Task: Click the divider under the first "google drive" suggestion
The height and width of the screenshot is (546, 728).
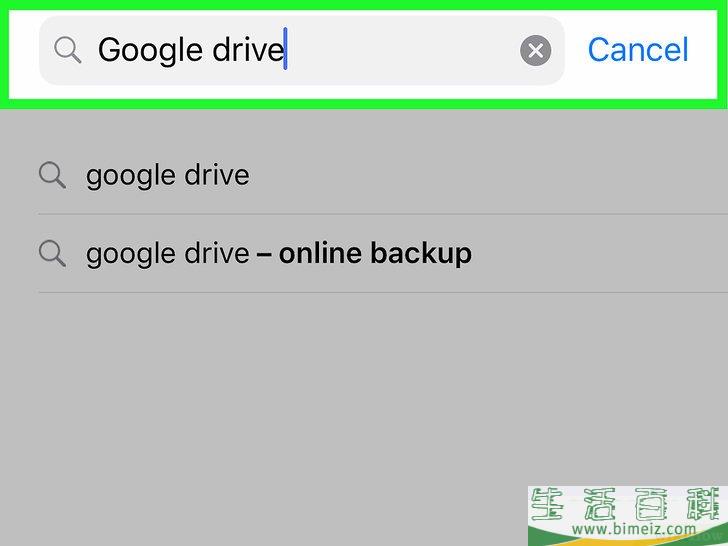Action: pyautogui.click(x=383, y=214)
